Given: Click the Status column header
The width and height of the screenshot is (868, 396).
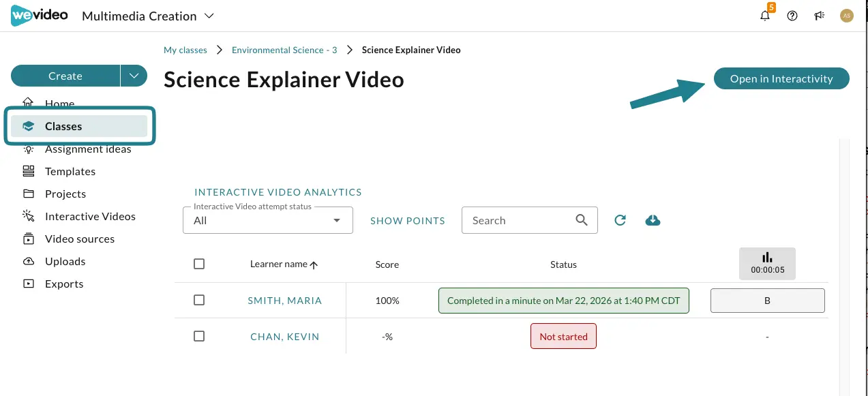Looking at the screenshot, I should click(x=563, y=264).
